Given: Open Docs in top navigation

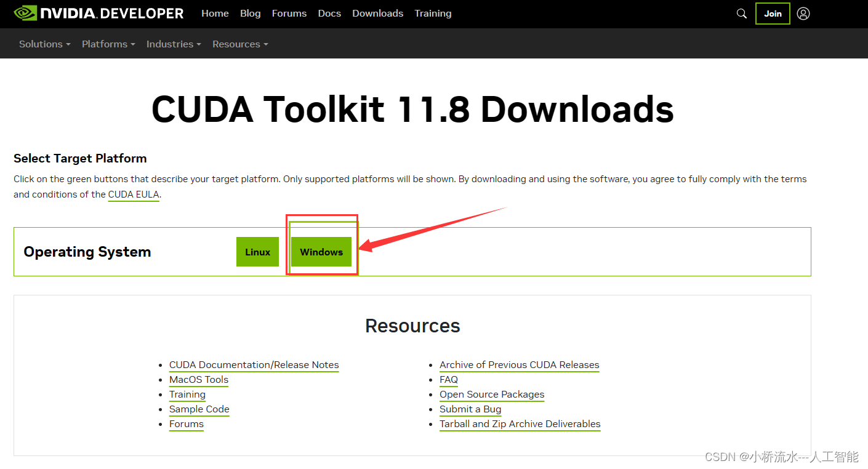Looking at the screenshot, I should tap(329, 14).
